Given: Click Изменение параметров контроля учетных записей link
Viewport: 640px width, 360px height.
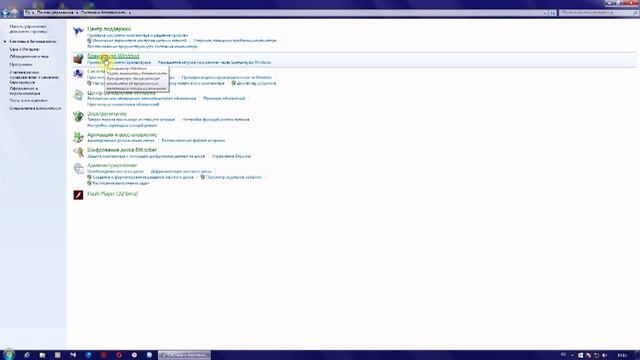Looking at the screenshot, I should [139, 40].
